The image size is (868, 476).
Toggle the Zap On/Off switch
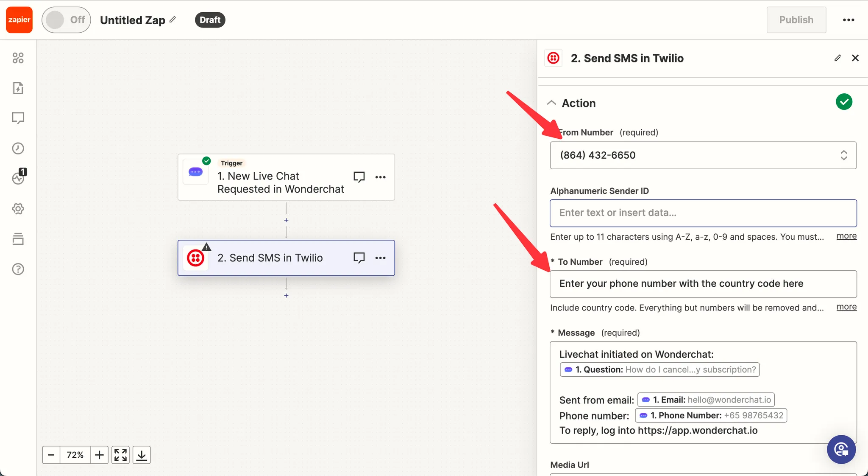click(x=66, y=20)
